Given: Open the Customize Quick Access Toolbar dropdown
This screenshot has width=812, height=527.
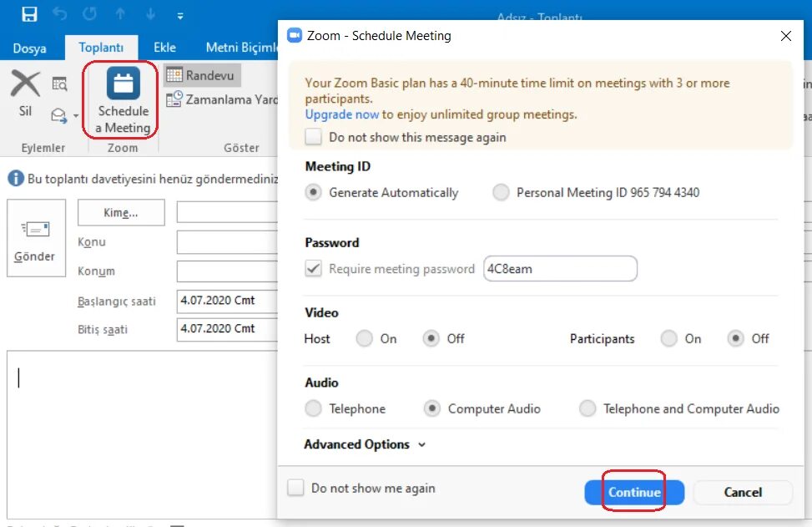Looking at the screenshot, I should 180,16.
